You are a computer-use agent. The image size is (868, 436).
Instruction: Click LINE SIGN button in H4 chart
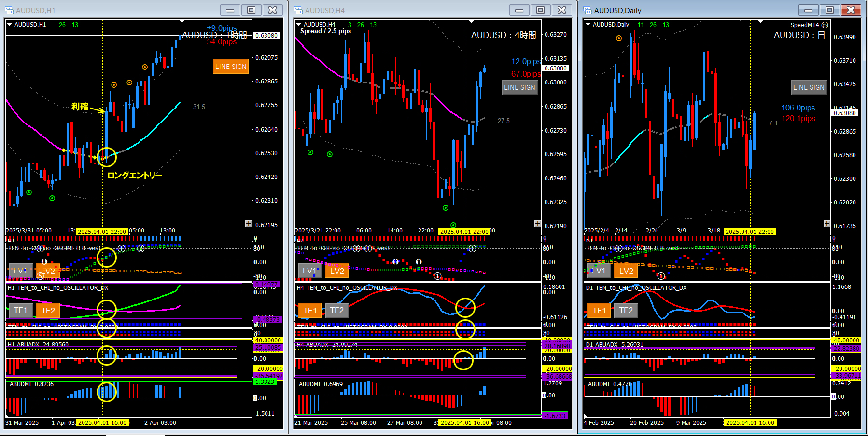click(x=520, y=87)
